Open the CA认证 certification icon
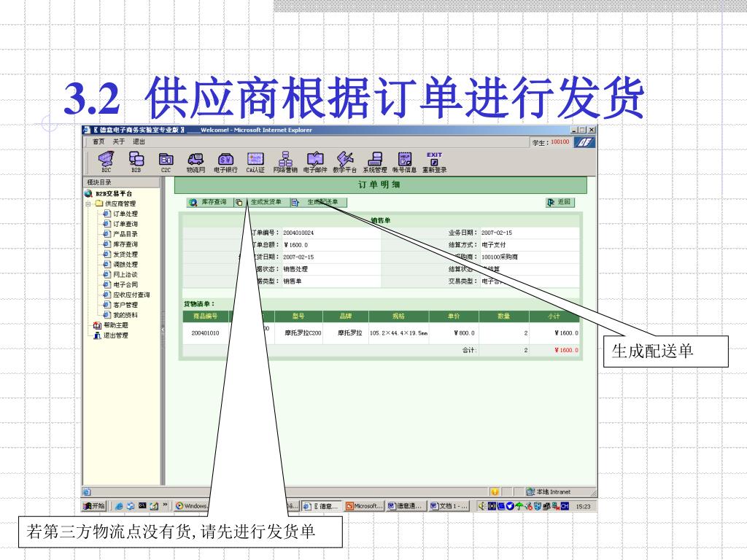747x560 pixels. (x=255, y=162)
